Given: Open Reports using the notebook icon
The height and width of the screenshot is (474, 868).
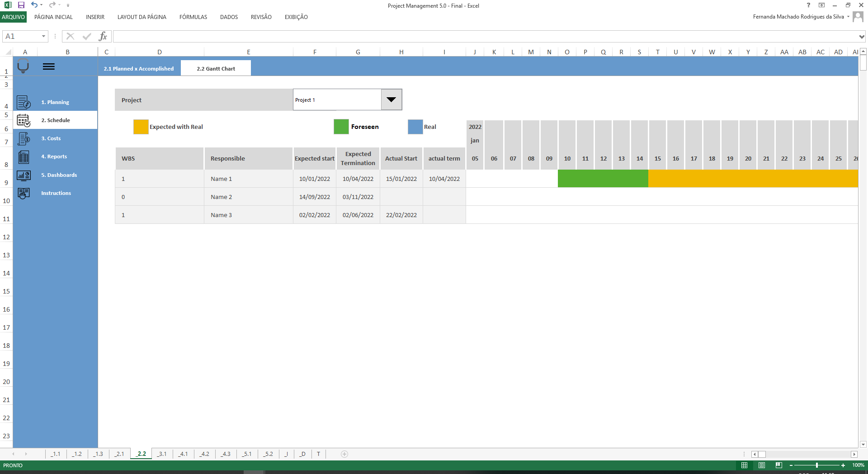Looking at the screenshot, I should click(x=24, y=156).
